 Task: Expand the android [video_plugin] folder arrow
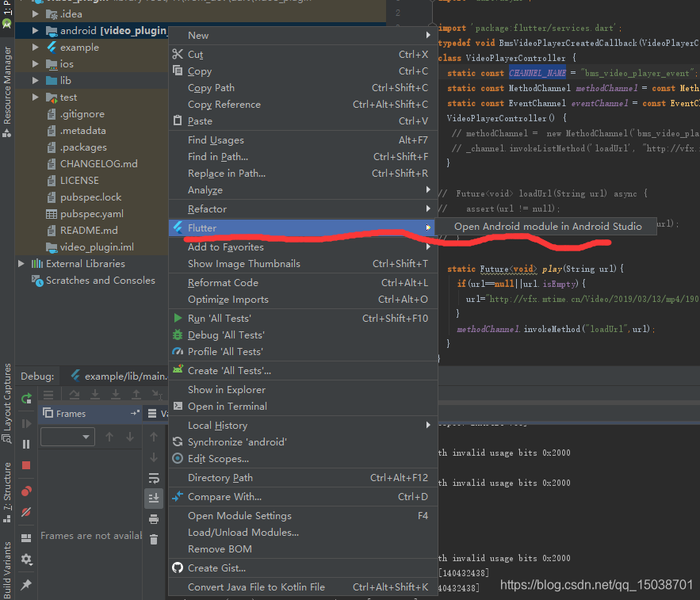tap(35, 30)
